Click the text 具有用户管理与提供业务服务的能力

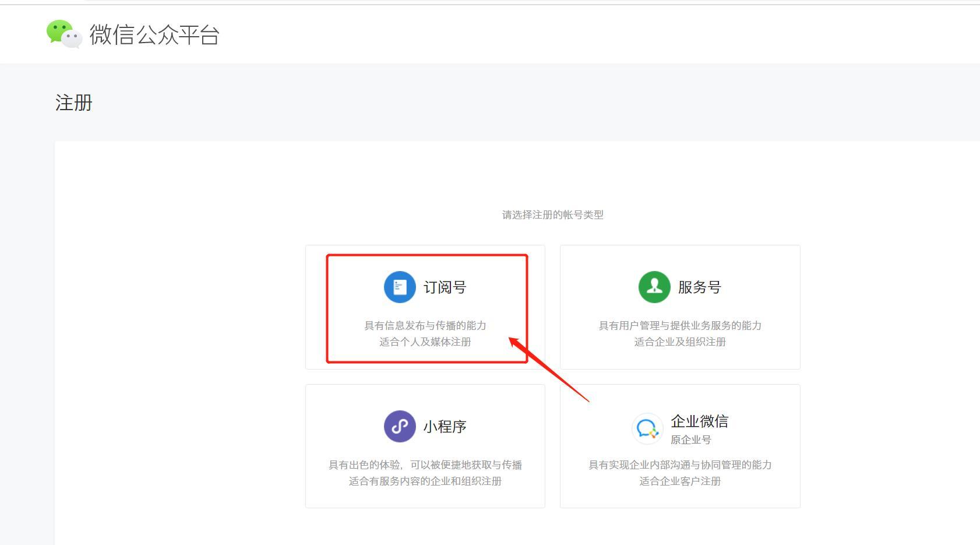[680, 325]
